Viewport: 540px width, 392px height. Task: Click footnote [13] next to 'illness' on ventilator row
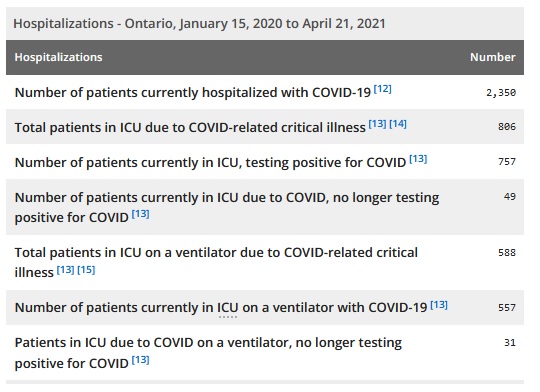click(x=65, y=269)
